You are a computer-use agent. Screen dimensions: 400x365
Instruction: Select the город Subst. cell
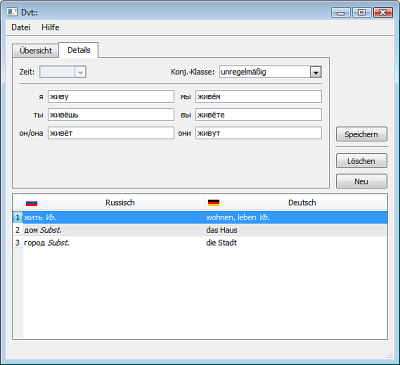113,243
